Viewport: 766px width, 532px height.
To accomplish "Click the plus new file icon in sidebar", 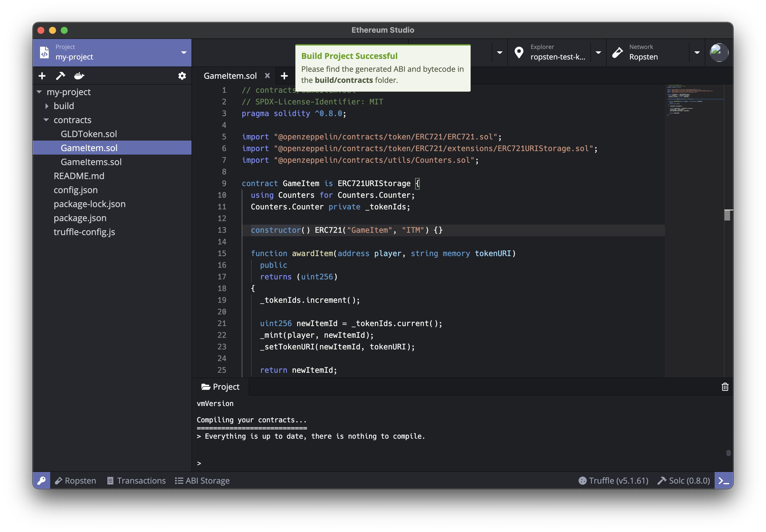I will click(x=42, y=76).
